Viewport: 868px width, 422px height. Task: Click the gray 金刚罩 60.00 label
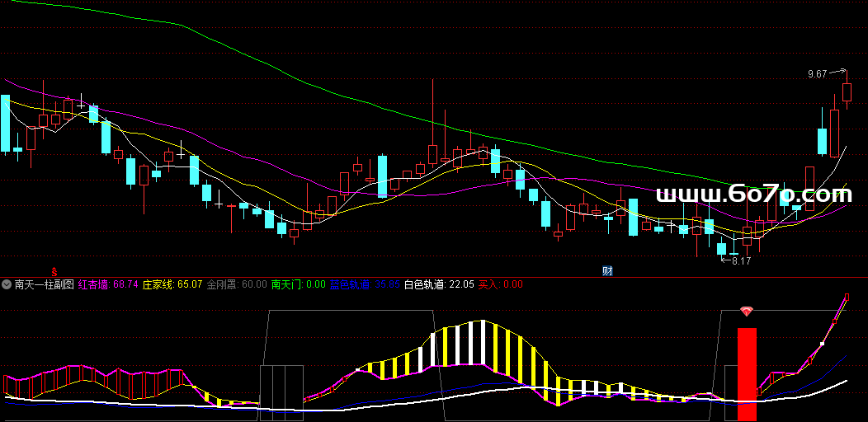[x=237, y=284]
